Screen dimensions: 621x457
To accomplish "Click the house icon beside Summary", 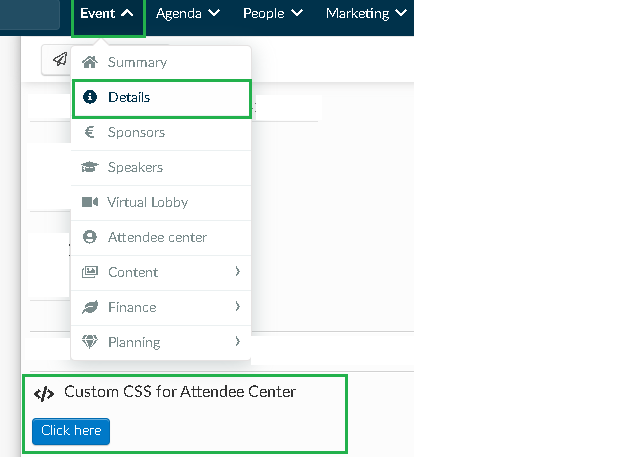I will pyautogui.click(x=90, y=62).
